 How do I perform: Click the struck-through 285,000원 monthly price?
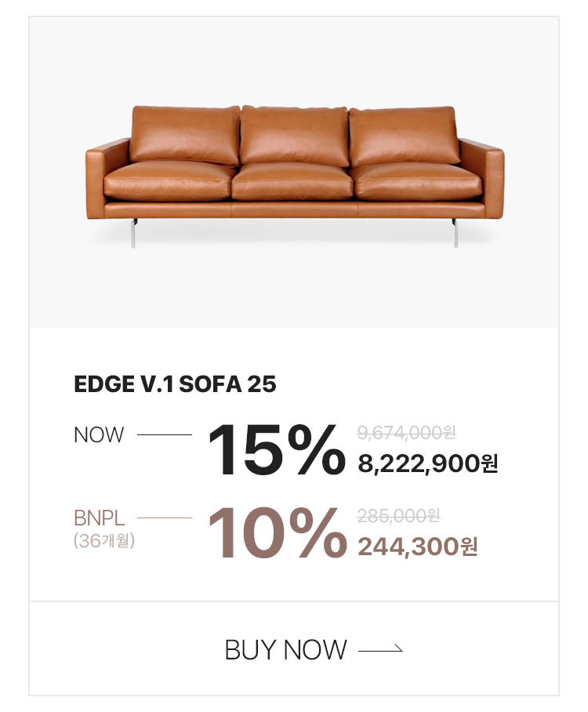[x=398, y=516]
